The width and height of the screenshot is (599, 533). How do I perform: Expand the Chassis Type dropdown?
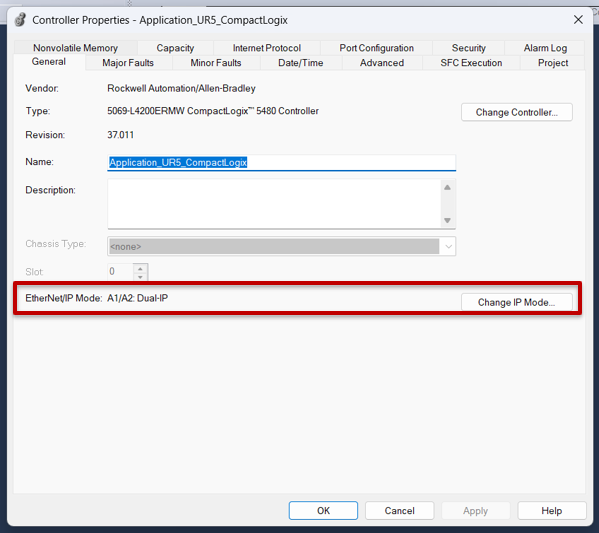pyautogui.click(x=448, y=246)
